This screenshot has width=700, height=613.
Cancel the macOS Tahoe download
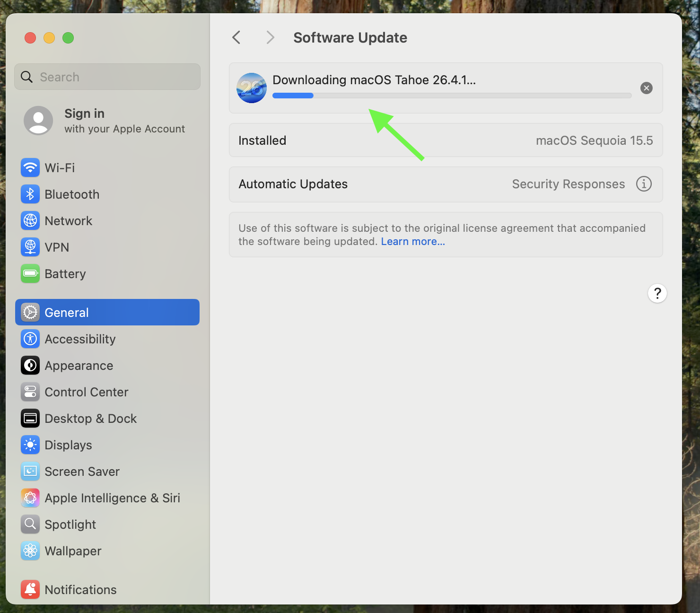tap(647, 88)
